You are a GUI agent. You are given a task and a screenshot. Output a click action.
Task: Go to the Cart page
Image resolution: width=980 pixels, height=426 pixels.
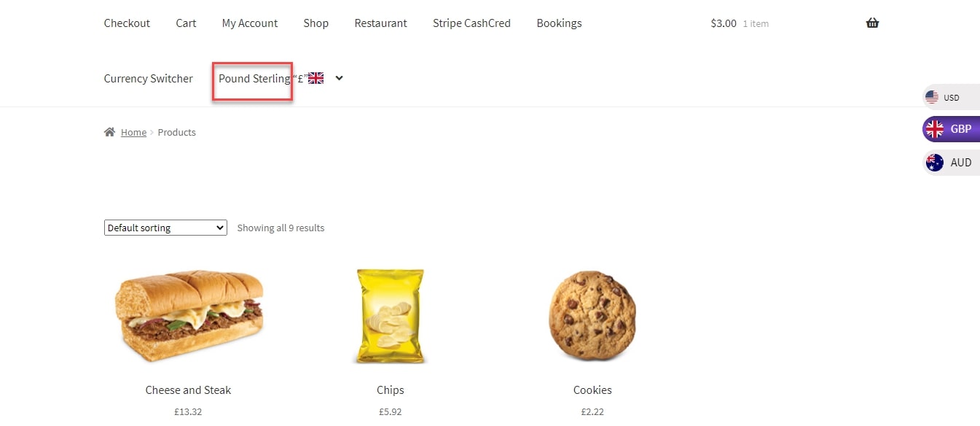click(186, 23)
